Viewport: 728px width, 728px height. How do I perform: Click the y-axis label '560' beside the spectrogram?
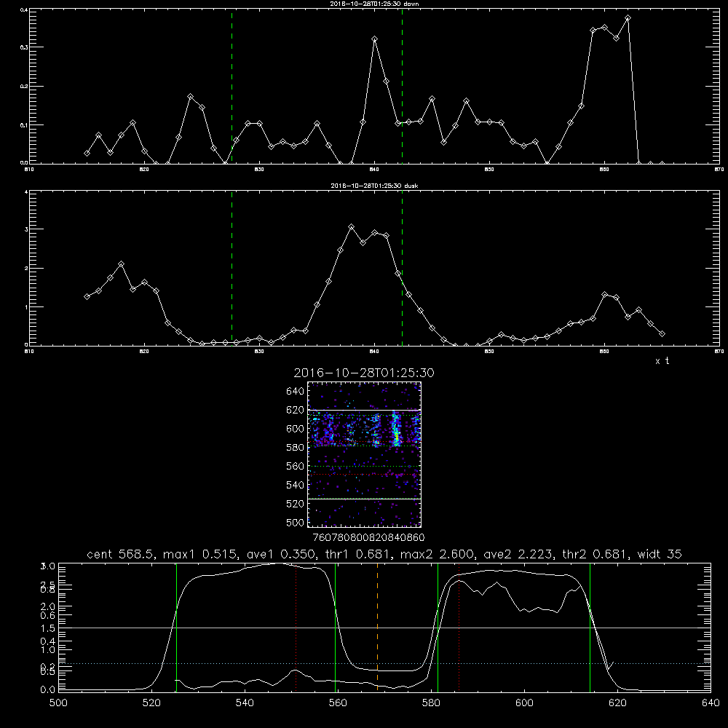click(296, 466)
